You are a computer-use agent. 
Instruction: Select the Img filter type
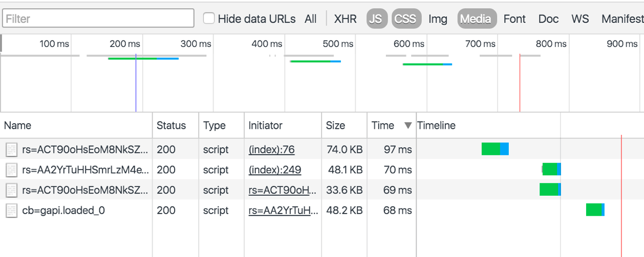[x=438, y=19]
